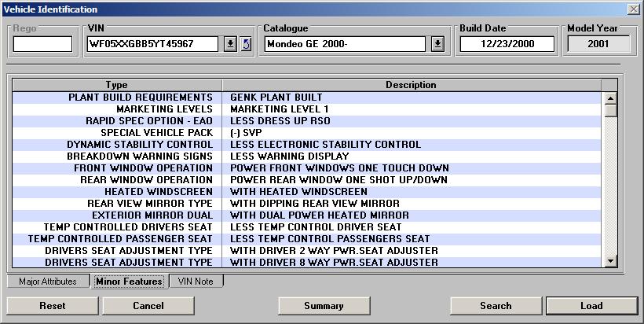Screen dimensions: 644x324
Task: Select the DYNAMIC STABILITY CONTROL row
Action: (x=306, y=145)
